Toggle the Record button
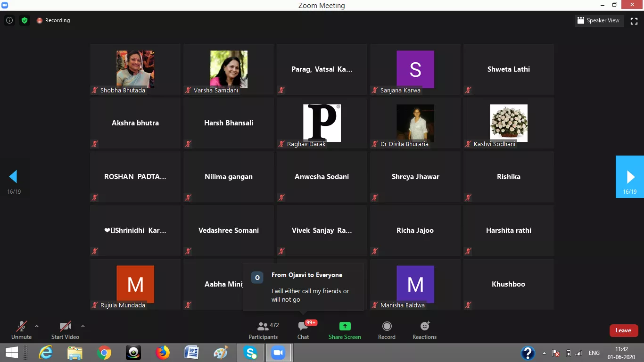644x362 pixels. [x=387, y=330]
